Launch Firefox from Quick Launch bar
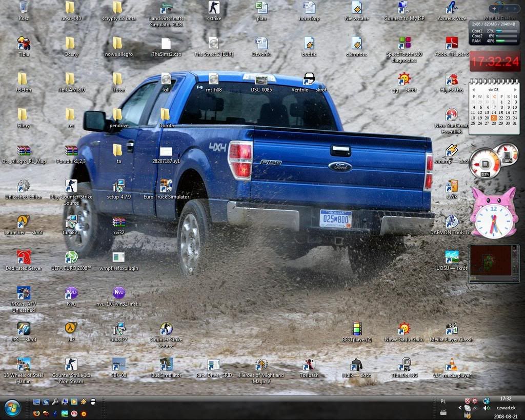 tap(37, 414)
